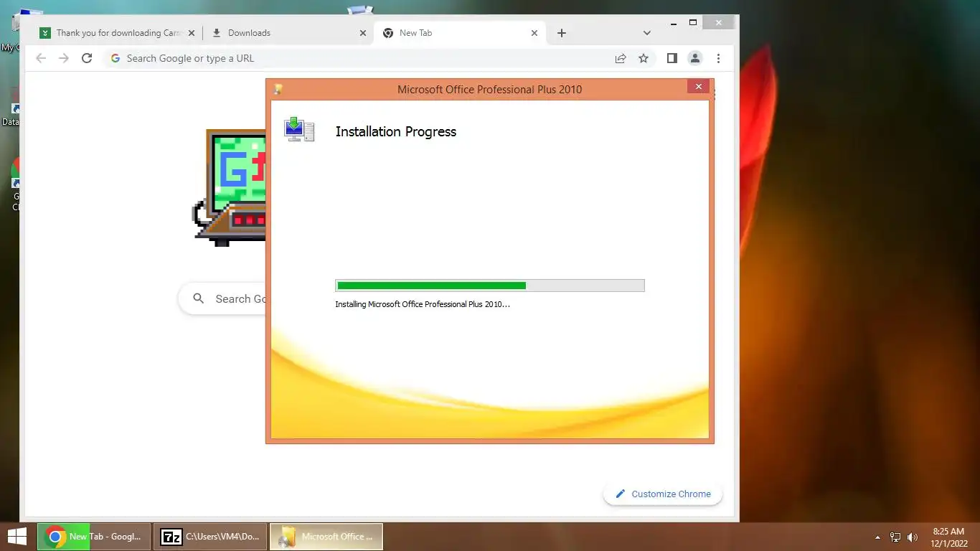Screen dimensions: 980x551
Task: Reload the page in Chrome
Action: point(87,58)
